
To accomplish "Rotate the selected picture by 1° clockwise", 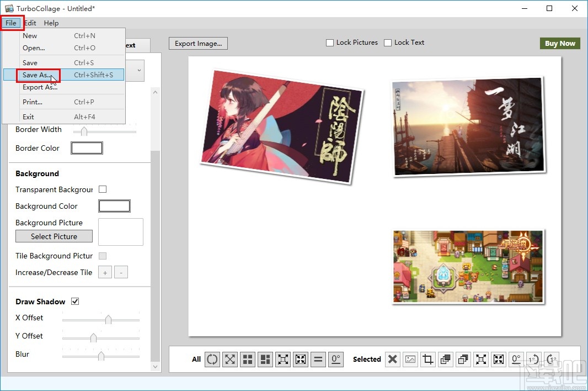I will click(x=551, y=359).
